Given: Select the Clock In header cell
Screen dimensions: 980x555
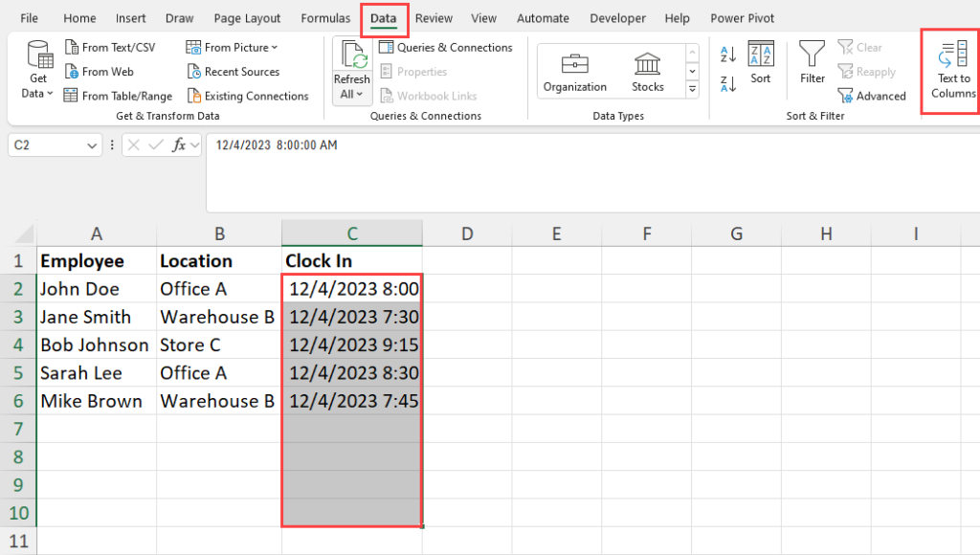Looking at the screenshot, I should click(352, 260).
